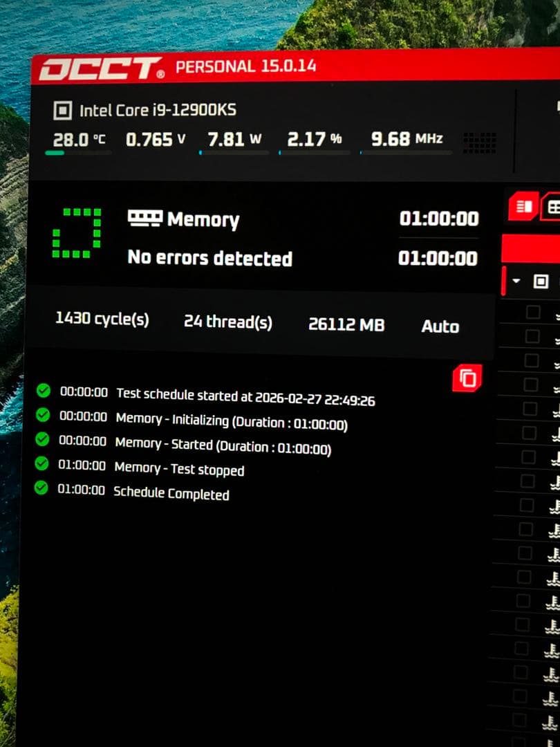Click the 01:00:00 timer beside 'No errors detected'

click(x=438, y=258)
